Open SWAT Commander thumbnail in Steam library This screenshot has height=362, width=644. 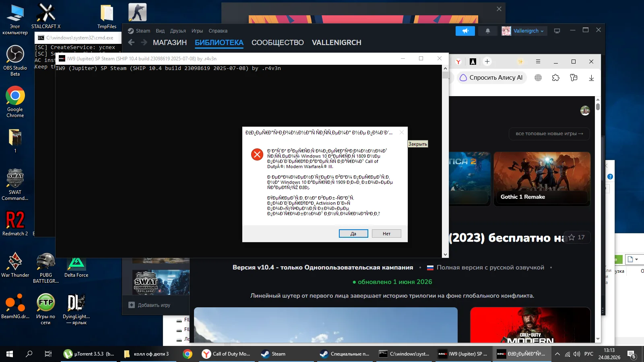161,282
